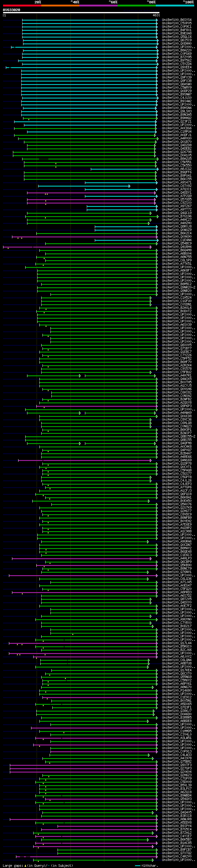Click the green ~80% identity legend segment

click(137, 6)
